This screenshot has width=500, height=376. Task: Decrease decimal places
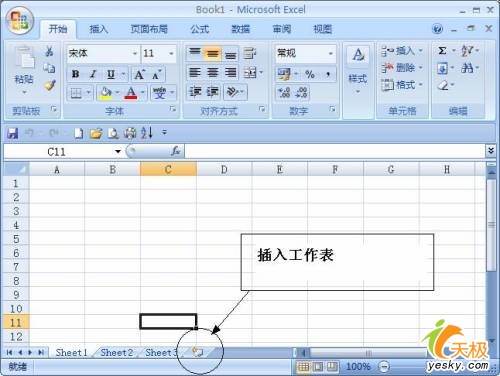coord(301,92)
